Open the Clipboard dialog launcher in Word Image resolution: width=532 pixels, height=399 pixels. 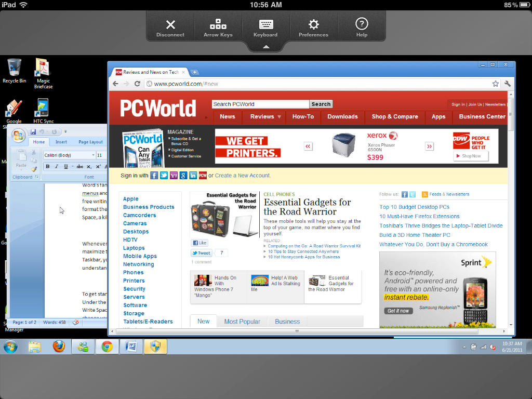[37, 177]
